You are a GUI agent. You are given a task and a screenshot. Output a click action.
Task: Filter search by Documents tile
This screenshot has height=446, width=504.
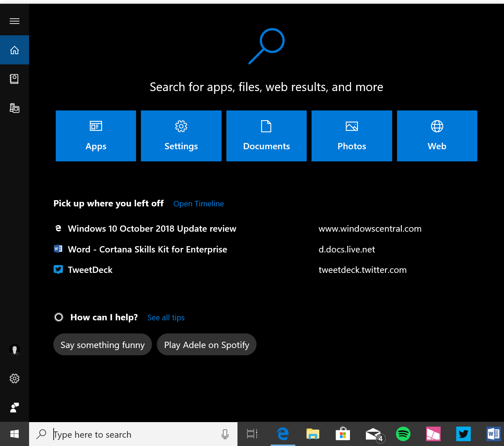pyautogui.click(x=267, y=136)
